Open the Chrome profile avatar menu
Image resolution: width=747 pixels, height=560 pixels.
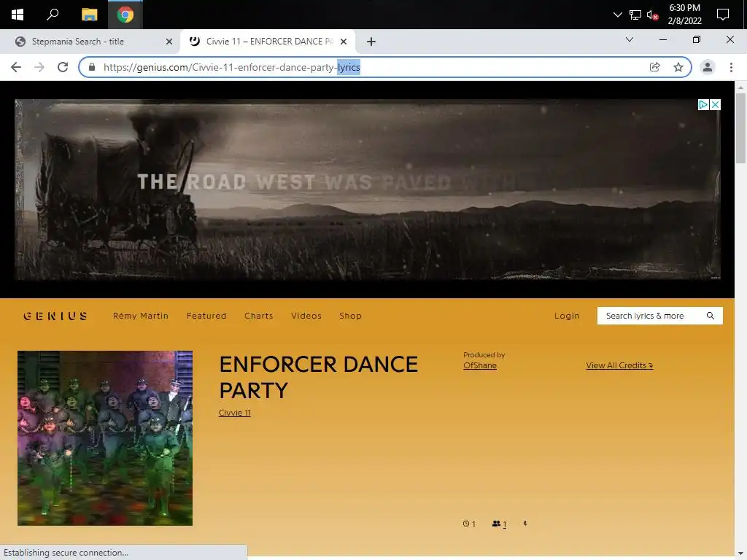pos(708,67)
